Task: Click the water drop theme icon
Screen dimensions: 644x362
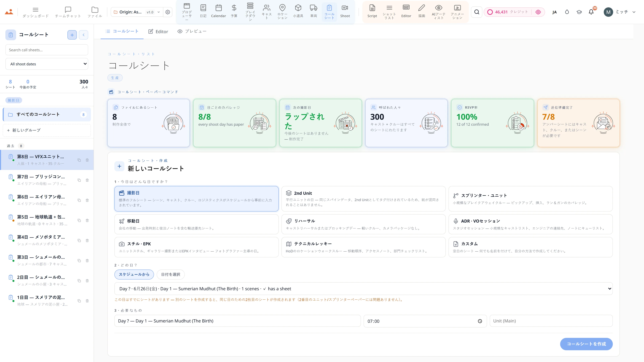Action: [x=567, y=12]
